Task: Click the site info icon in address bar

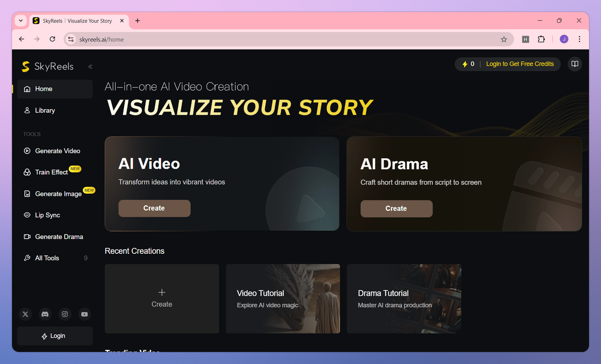Action: [x=71, y=39]
